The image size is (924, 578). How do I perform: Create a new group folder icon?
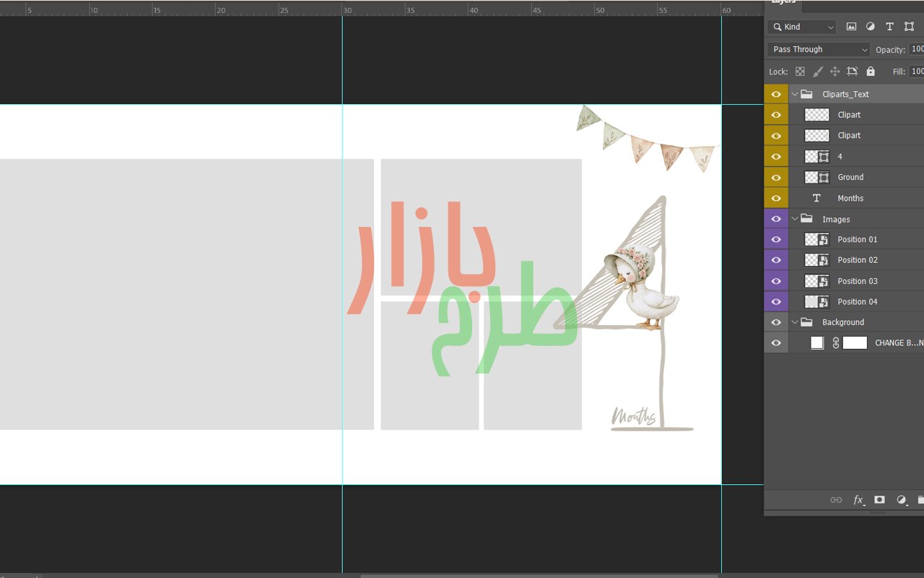click(920, 500)
